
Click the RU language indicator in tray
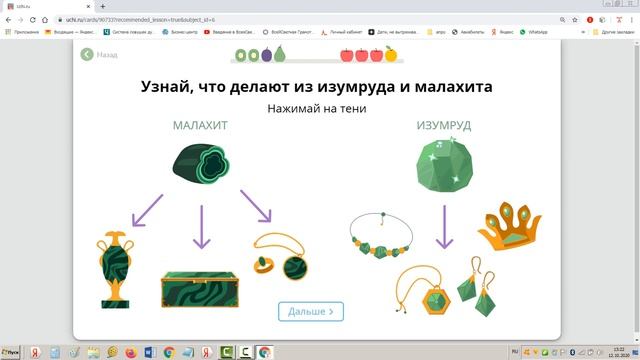515,352
